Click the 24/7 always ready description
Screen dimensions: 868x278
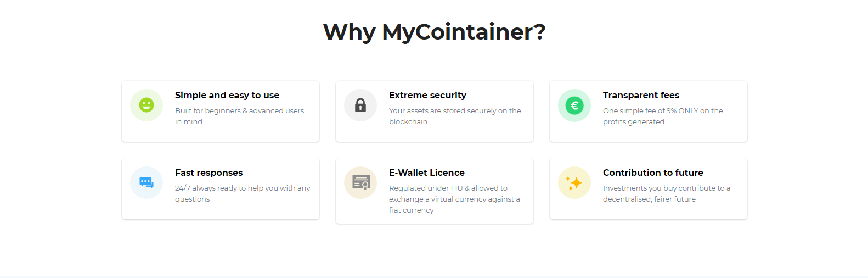tap(243, 188)
